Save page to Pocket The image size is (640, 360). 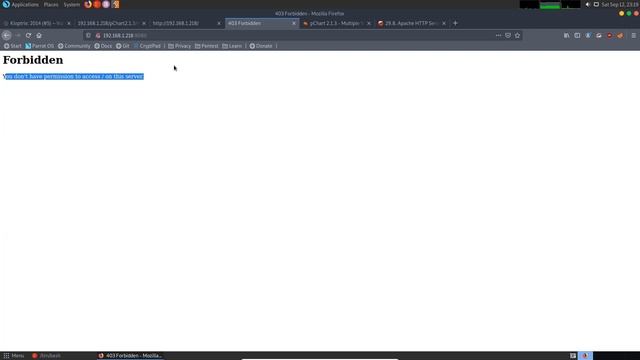click(508, 36)
